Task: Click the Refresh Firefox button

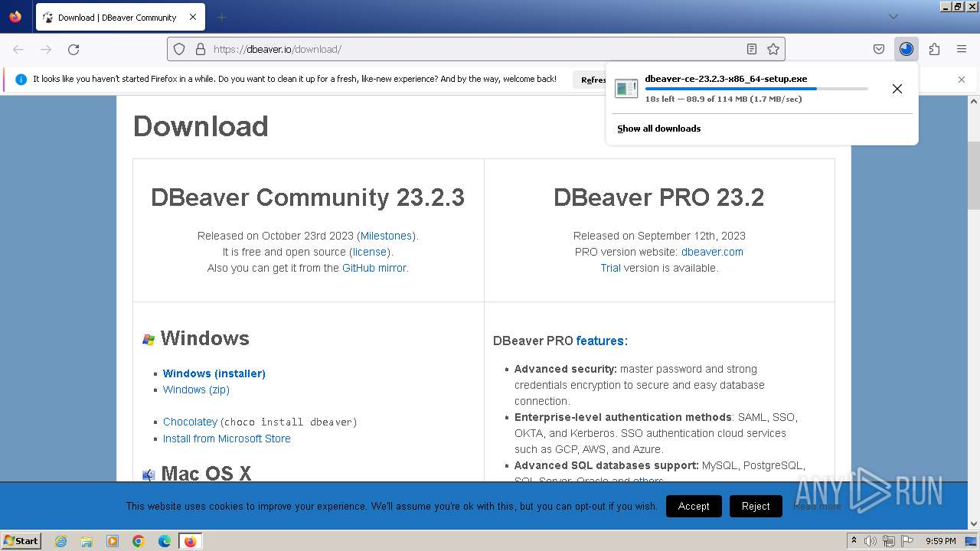Action: coord(590,80)
